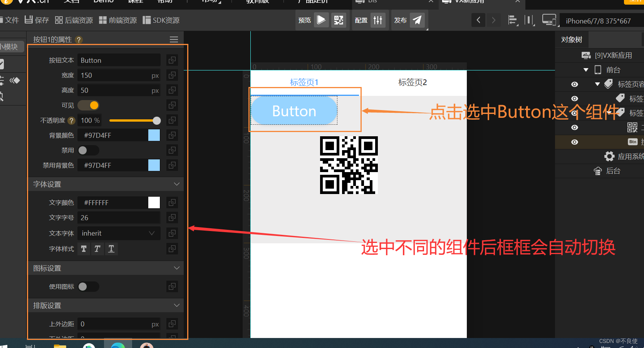Image resolution: width=644 pixels, height=348 pixels.
Task: Click bind icon beside 宽度 field
Action: click(x=172, y=75)
